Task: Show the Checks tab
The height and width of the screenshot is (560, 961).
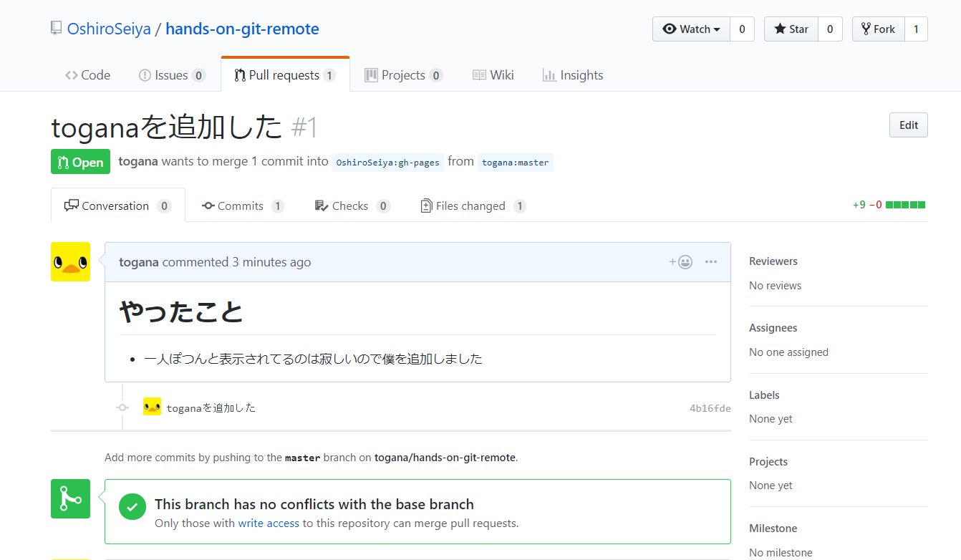Action: pyautogui.click(x=352, y=206)
